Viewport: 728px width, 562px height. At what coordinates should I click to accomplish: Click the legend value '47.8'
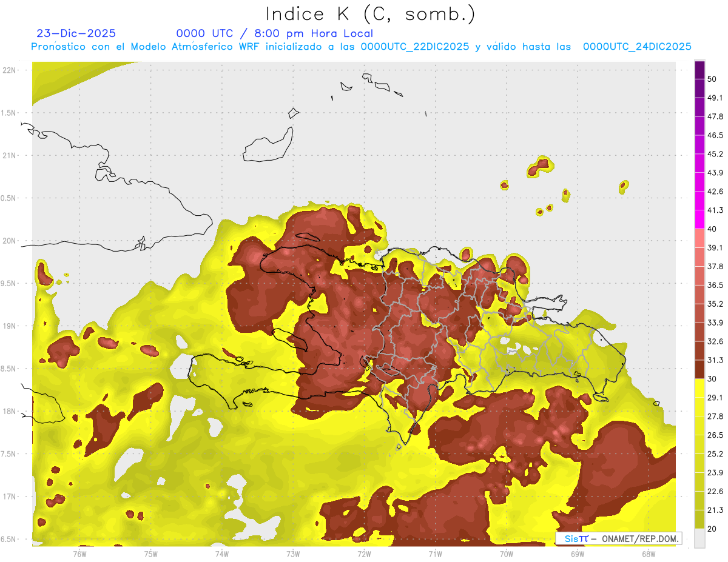715,116
